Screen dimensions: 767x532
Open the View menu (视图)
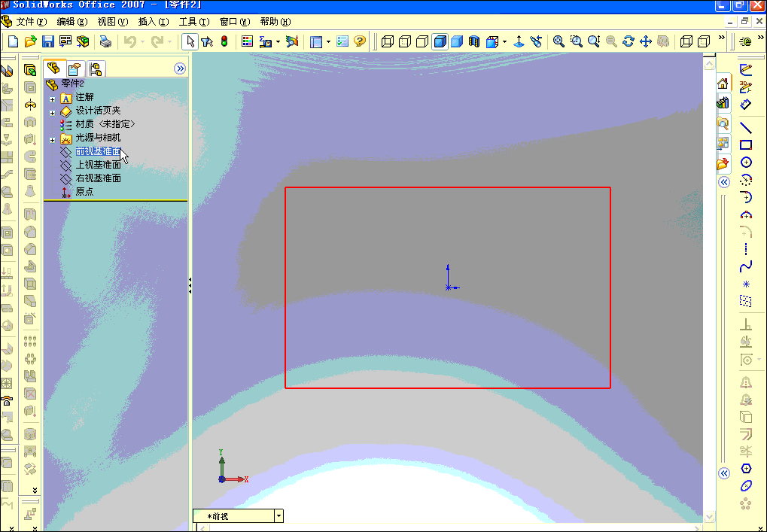(x=112, y=22)
